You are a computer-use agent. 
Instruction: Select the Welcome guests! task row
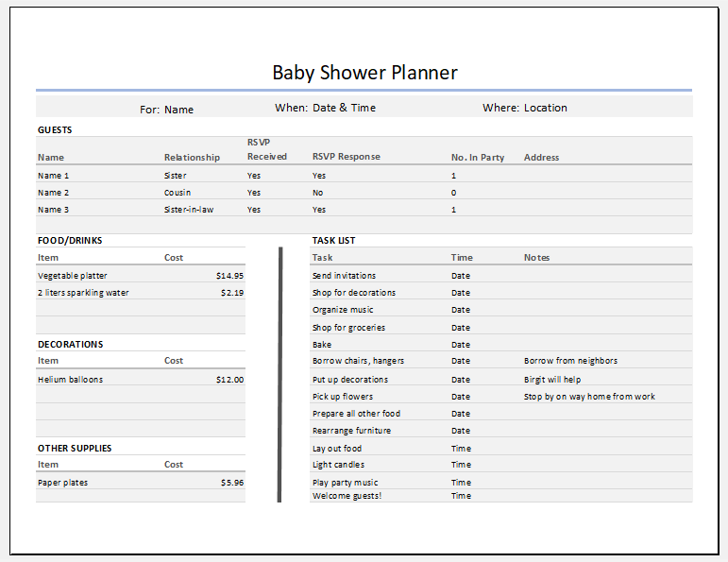(x=501, y=496)
